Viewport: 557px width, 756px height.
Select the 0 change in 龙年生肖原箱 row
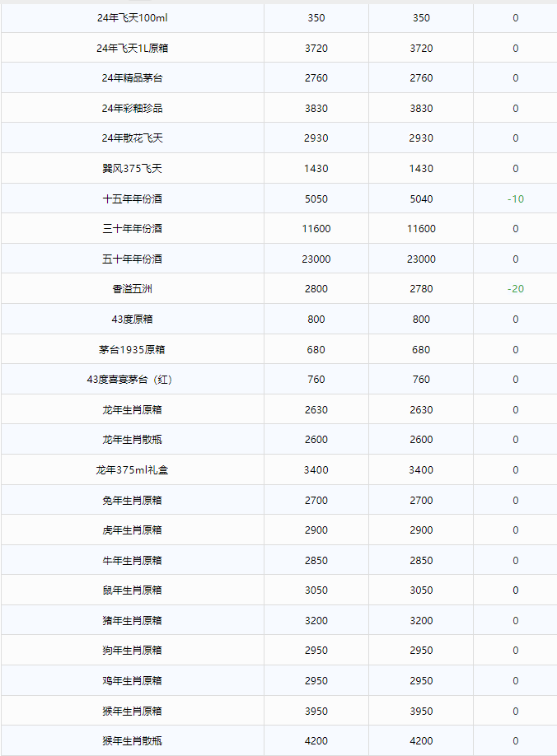[516, 410]
